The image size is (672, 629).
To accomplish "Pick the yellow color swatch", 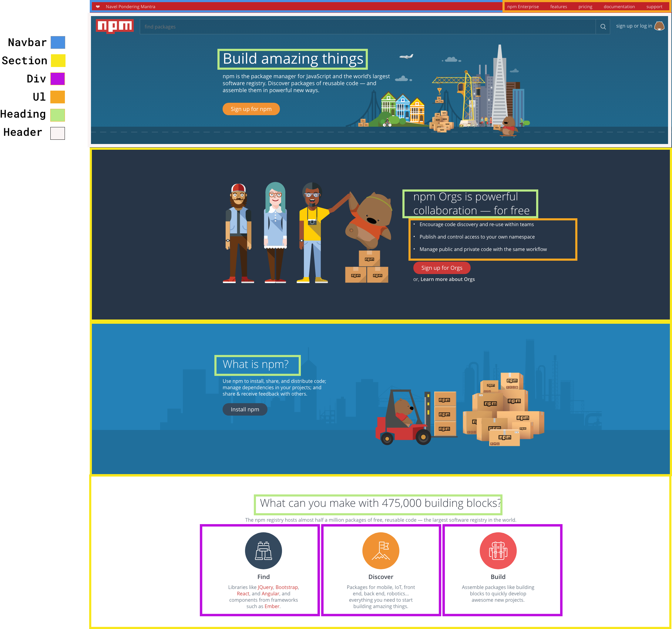I will point(58,61).
